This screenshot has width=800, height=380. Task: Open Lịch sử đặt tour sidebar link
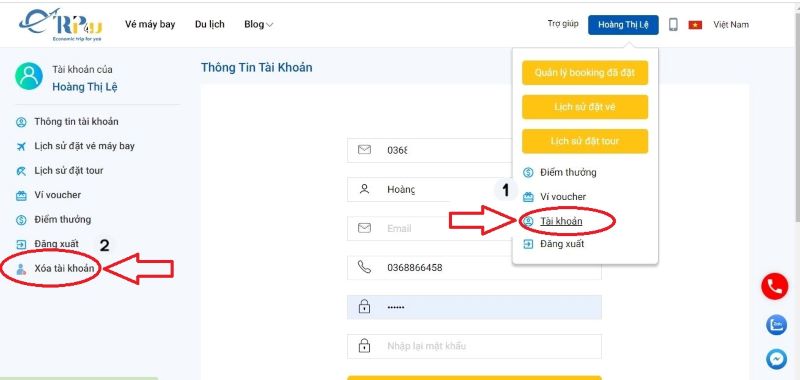[68, 170]
